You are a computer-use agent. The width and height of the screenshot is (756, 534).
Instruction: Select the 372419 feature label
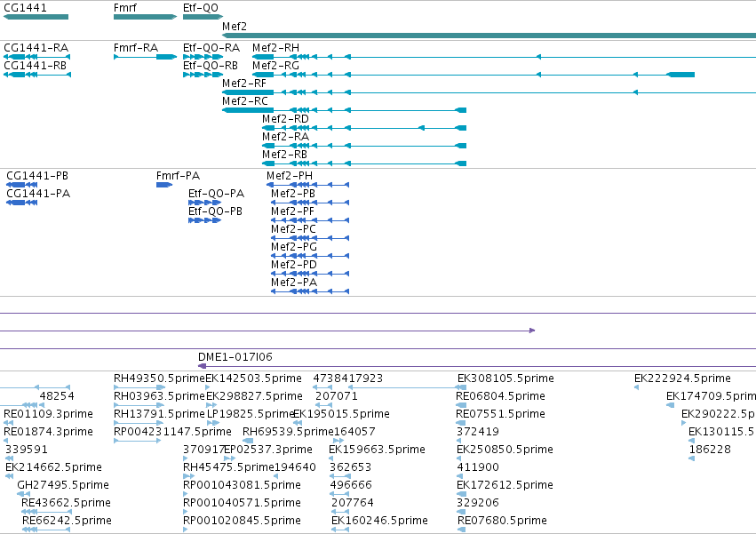coord(478,432)
